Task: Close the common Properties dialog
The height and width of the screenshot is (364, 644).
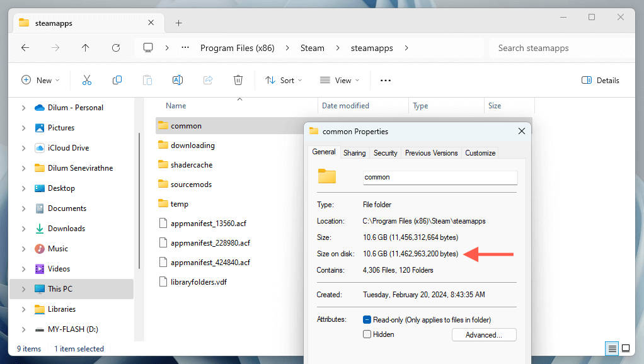Action: tap(522, 131)
